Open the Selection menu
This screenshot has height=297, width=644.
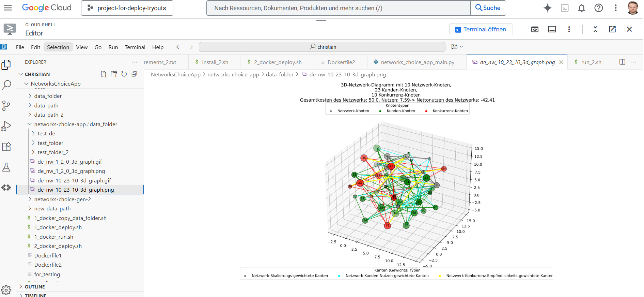click(58, 47)
